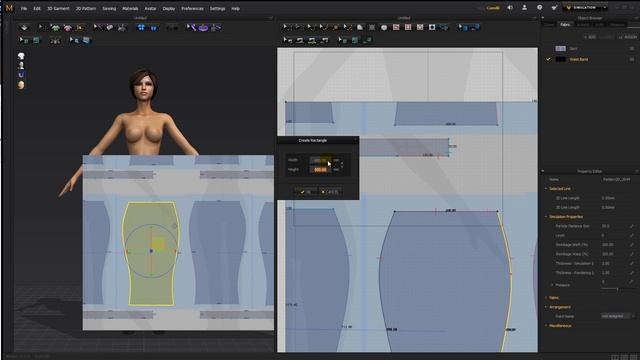Select the first fabric swatch row

tap(590, 49)
